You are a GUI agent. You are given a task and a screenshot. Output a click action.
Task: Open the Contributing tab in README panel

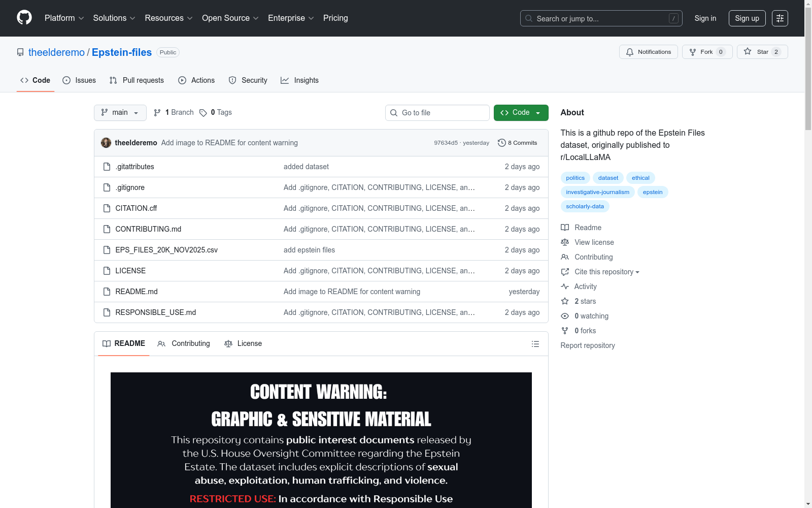pos(184,343)
